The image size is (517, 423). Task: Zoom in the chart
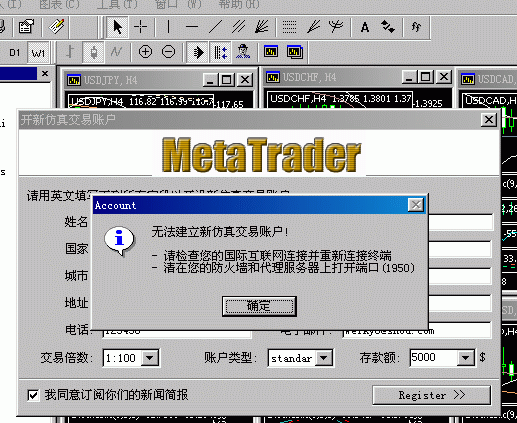coord(145,52)
